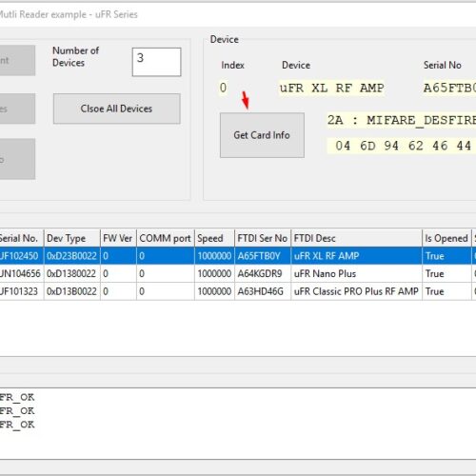The width and height of the screenshot is (476, 476).
Task: Click the Speed column header
Action: click(214, 238)
